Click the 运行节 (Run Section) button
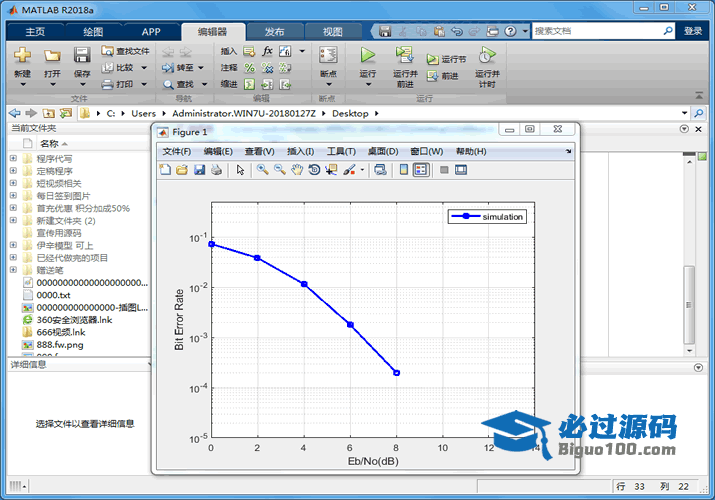 [x=447, y=59]
